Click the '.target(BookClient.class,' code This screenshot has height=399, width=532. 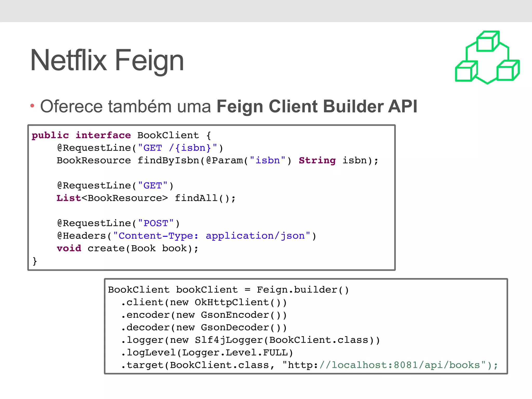click(x=198, y=365)
